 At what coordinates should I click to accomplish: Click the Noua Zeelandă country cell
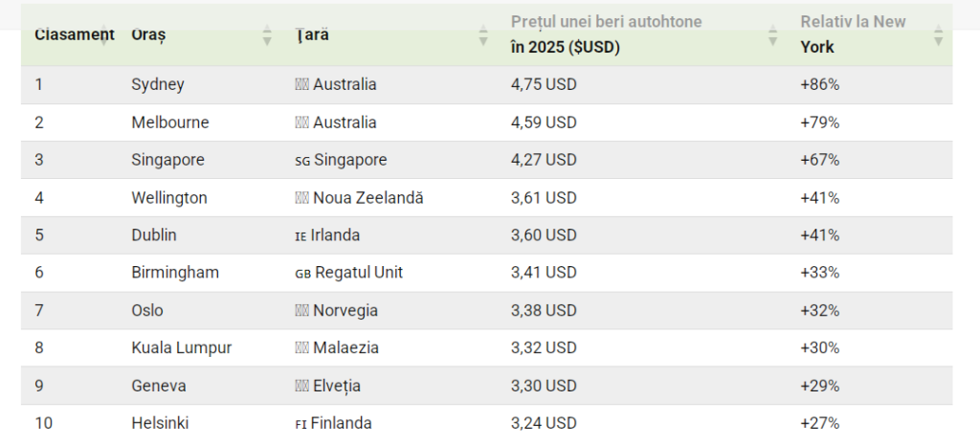point(367,197)
